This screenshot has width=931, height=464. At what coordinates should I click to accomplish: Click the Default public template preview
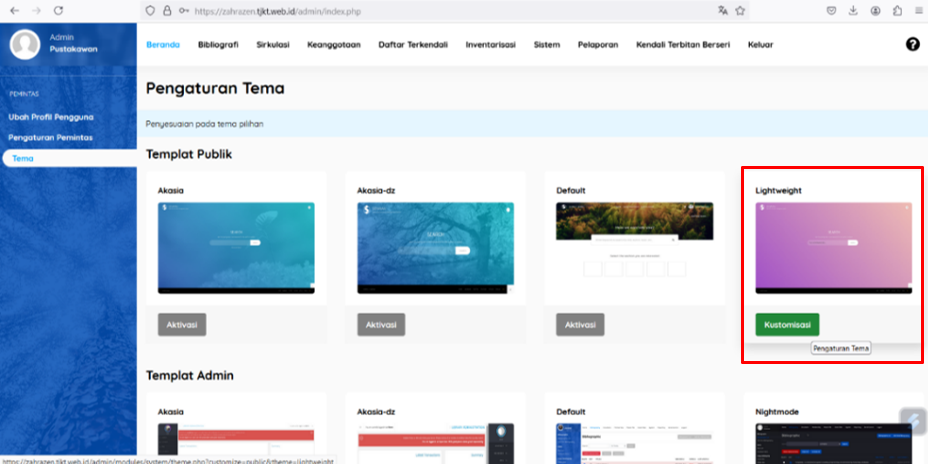tap(634, 247)
